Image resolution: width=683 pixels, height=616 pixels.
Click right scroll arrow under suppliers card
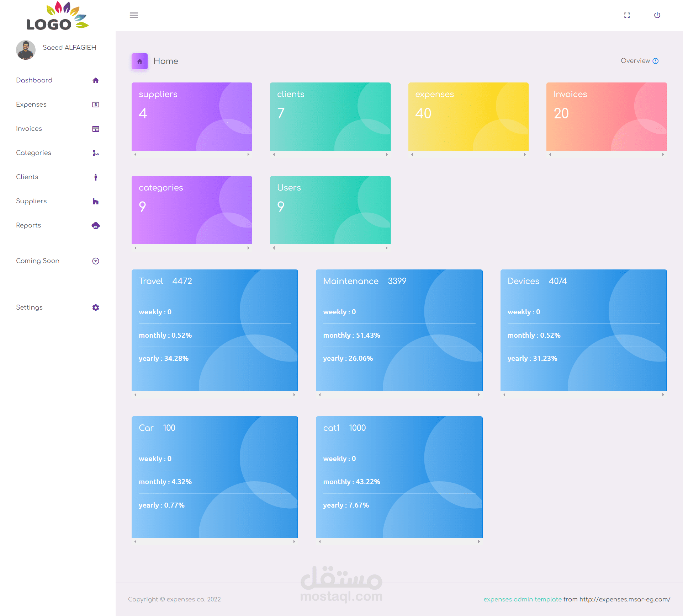tap(248, 155)
